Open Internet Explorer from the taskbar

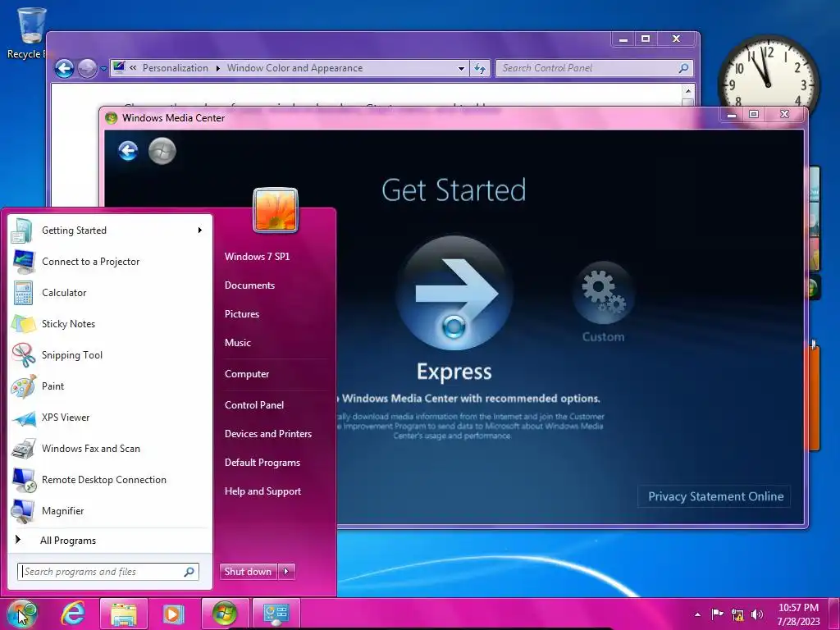73,614
